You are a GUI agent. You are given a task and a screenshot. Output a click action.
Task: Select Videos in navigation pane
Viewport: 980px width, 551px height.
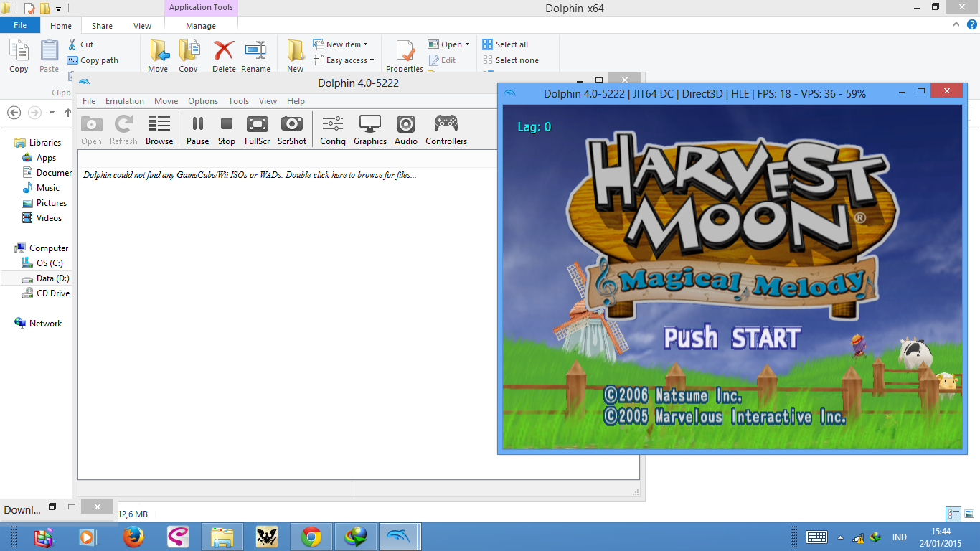coord(42,218)
